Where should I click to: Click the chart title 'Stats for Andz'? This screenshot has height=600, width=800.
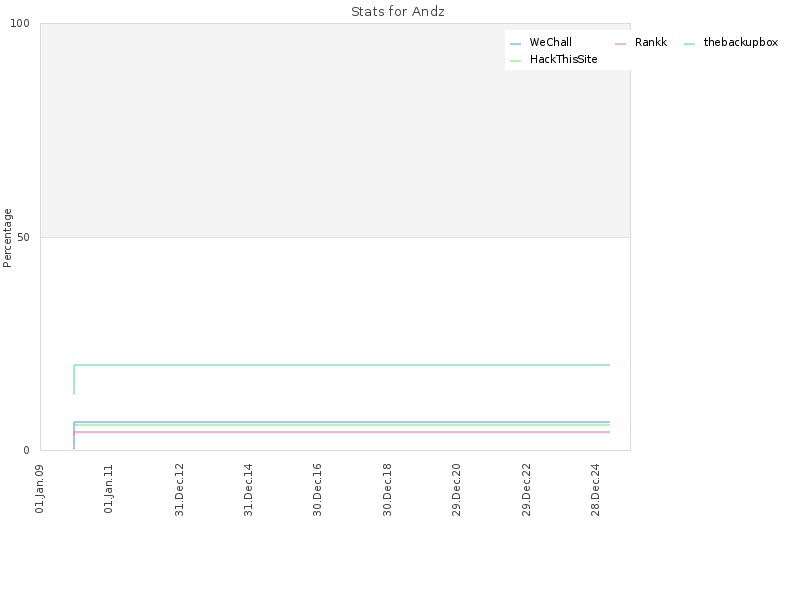[x=397, y=12]
